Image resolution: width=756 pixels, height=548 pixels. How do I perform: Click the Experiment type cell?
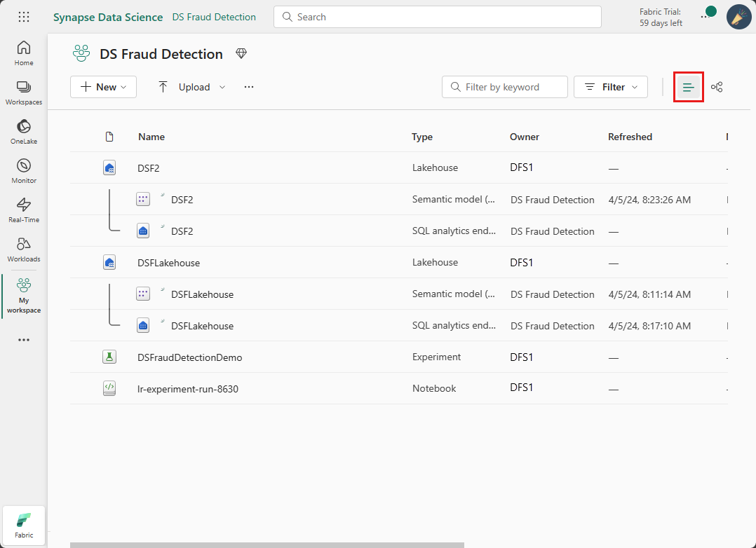(436, 357)
